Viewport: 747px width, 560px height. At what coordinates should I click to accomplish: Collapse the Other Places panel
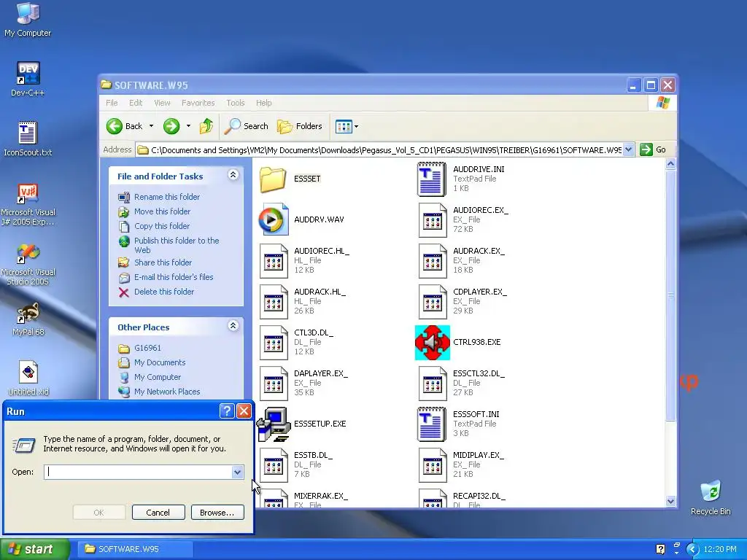click(233, 326)
